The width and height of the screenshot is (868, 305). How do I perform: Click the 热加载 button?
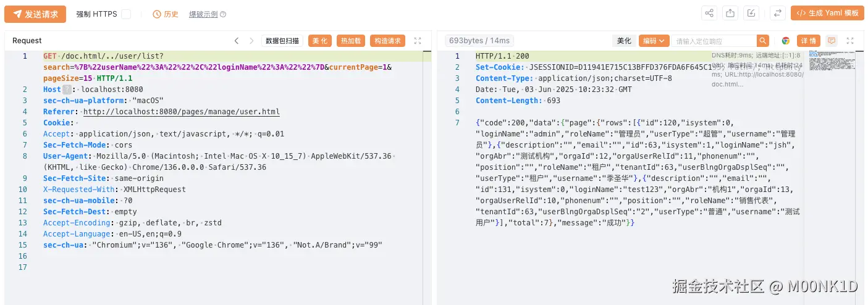(x=351, y=41)
